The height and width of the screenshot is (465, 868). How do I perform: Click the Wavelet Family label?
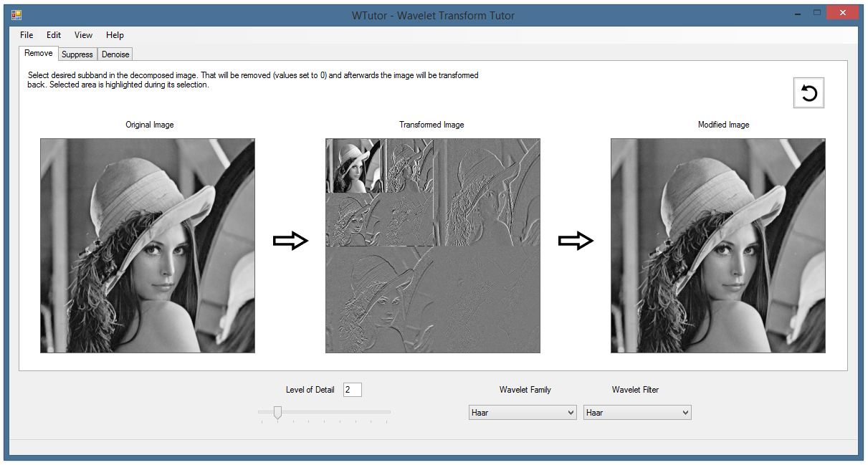coord(525,390)
